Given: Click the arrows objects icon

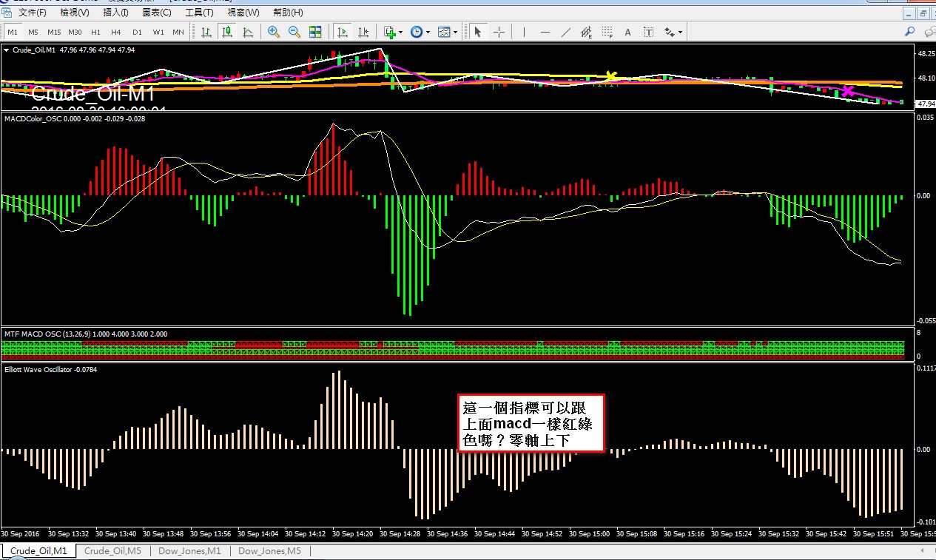Looking at the screenshot, I should tap(669, 32).
